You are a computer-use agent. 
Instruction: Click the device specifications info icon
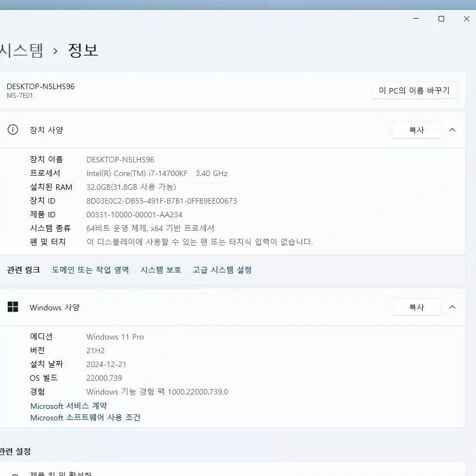click(13, 130)
